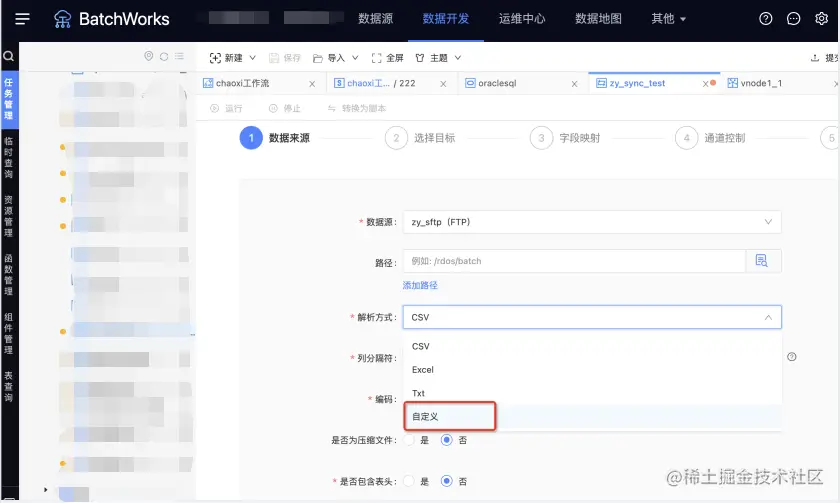This screenshot has height=503, width=840.
Task: Open 表查询 sidebar section
Action: click(x=9, y=386)
